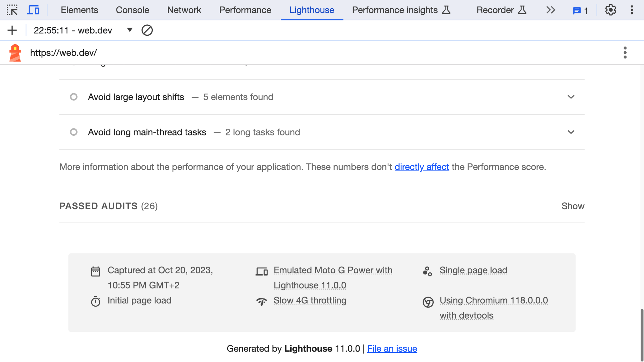The width and height of the screenshot is (644, 362).
Task: Click the Slow 4G throttling text
Action: 310,300
